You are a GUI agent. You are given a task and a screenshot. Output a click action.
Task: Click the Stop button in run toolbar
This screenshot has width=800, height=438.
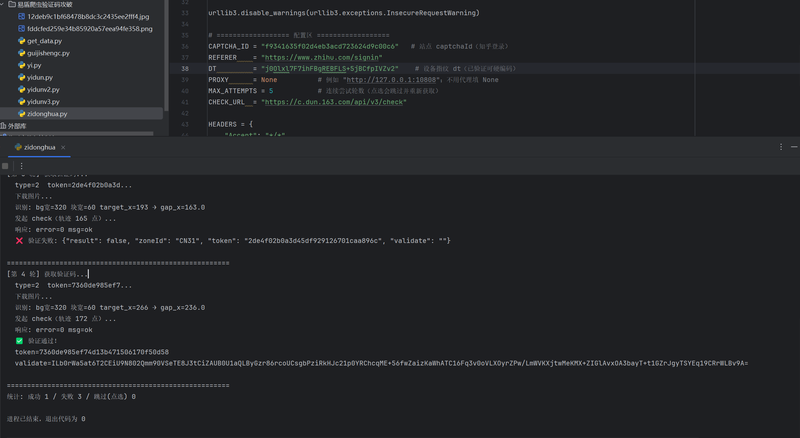pyautogui.click(x=5, y=166)
